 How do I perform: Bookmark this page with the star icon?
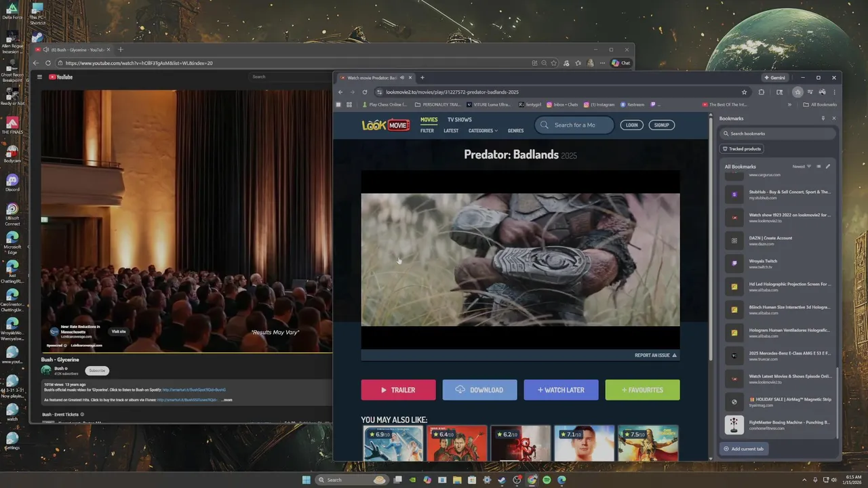click(x=744, y=92)
